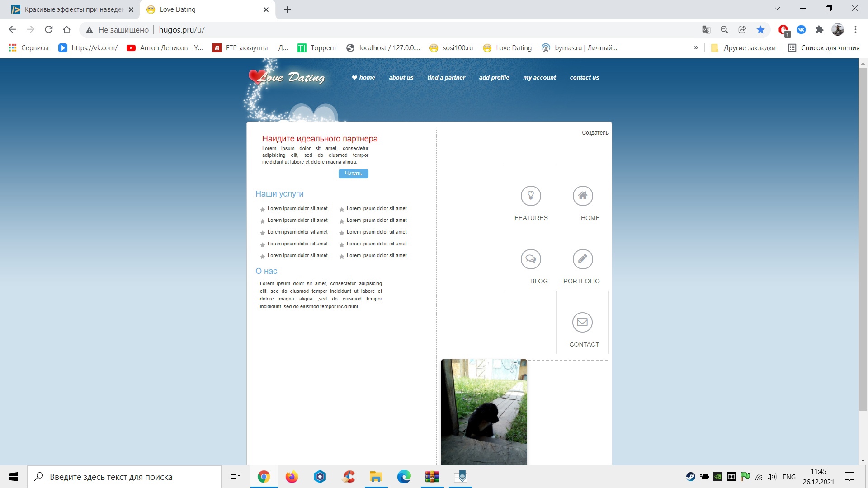
Task: Click the HOME house icon
Action: click(583, 196)
